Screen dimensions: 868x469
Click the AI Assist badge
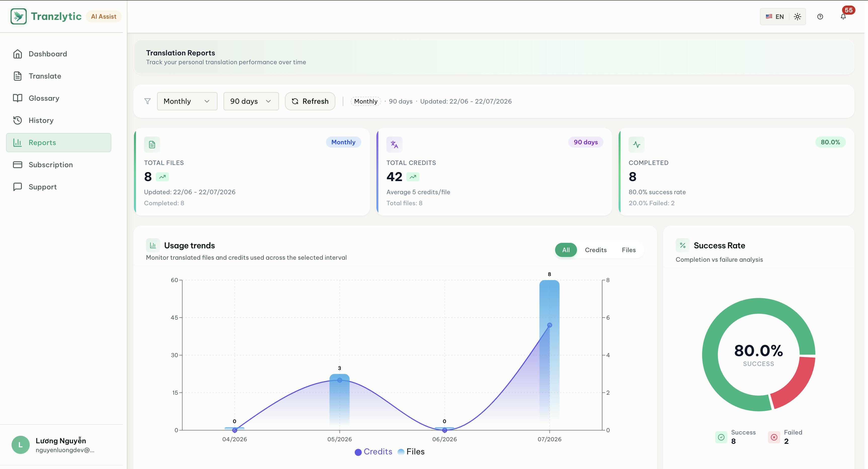pos(103,17)
